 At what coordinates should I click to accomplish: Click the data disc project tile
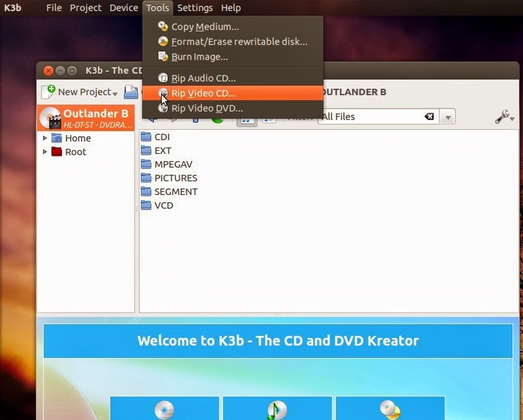tap(164, 408)
